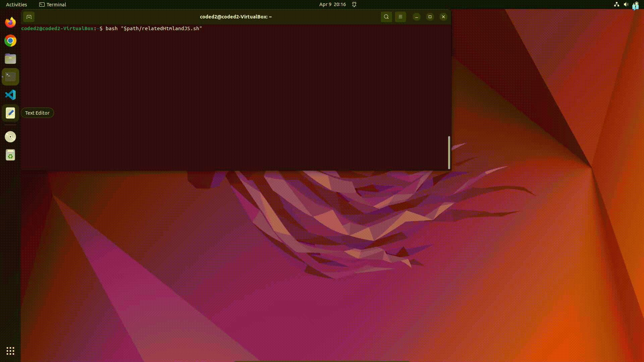Open the Text Editor application
Screen dimensions: 644x362
pyautogui.click(x=10, y=113)
